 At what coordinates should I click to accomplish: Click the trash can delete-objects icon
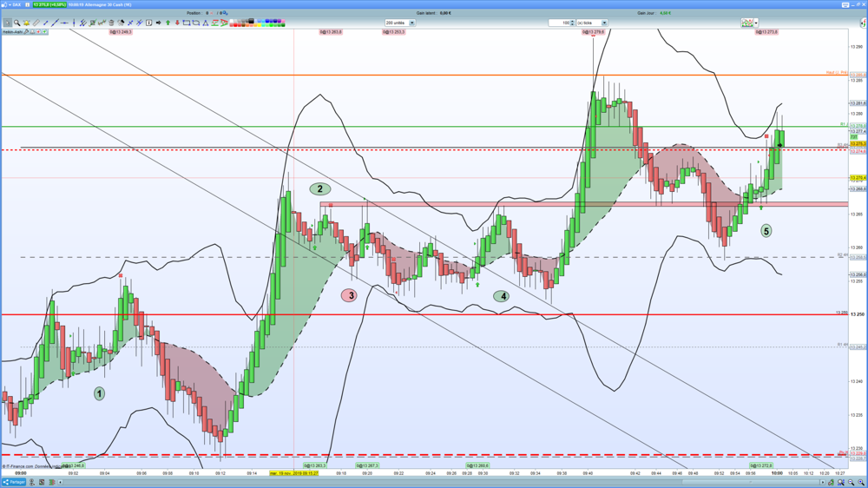(111, 23)
